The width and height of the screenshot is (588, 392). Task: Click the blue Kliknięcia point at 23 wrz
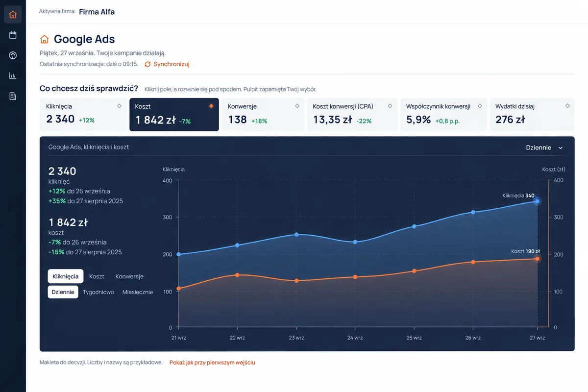(296, 235)
